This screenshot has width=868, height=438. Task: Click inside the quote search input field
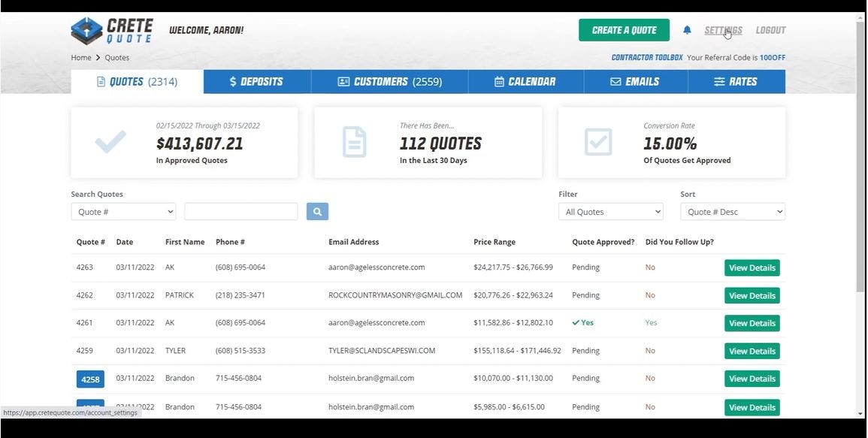(x=240, y=211)
